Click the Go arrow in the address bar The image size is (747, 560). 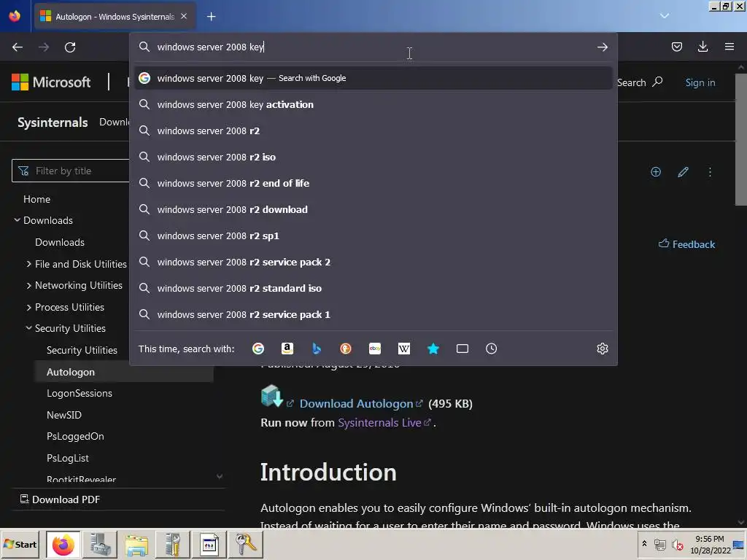pyautogui.click(x=602, y=47)
